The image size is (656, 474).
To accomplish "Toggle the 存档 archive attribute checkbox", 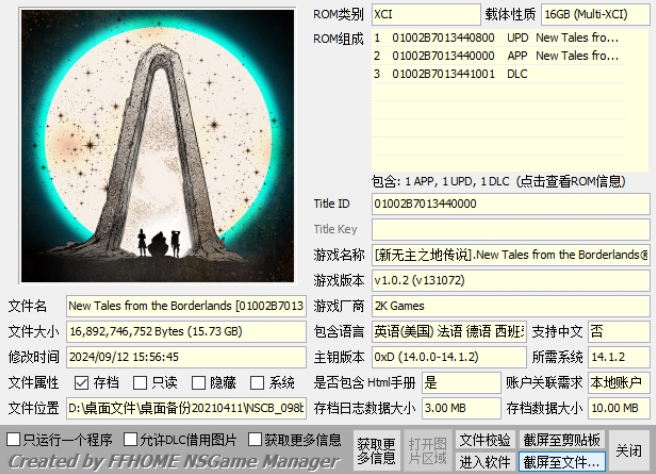I will point(82,382).
